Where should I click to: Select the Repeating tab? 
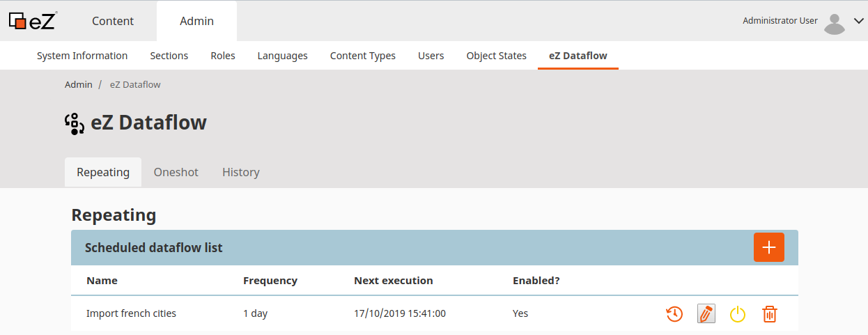(x=103, y=172)
